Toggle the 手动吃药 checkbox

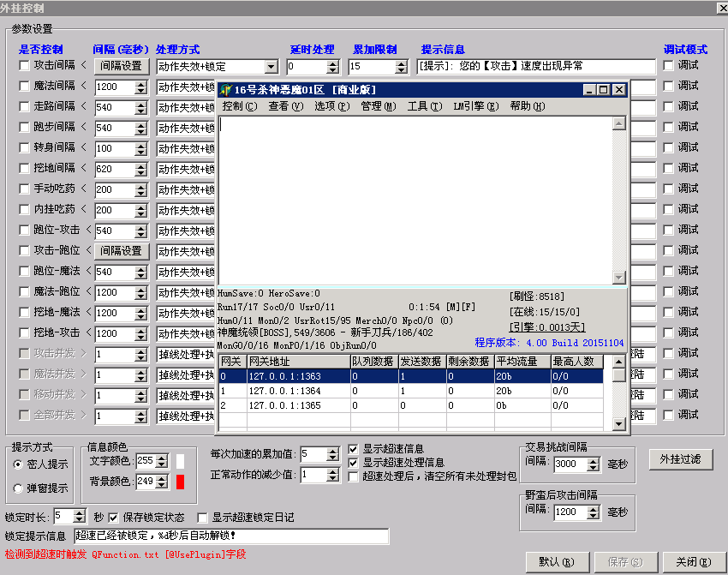pyautogui.click(x=24, y=189)
